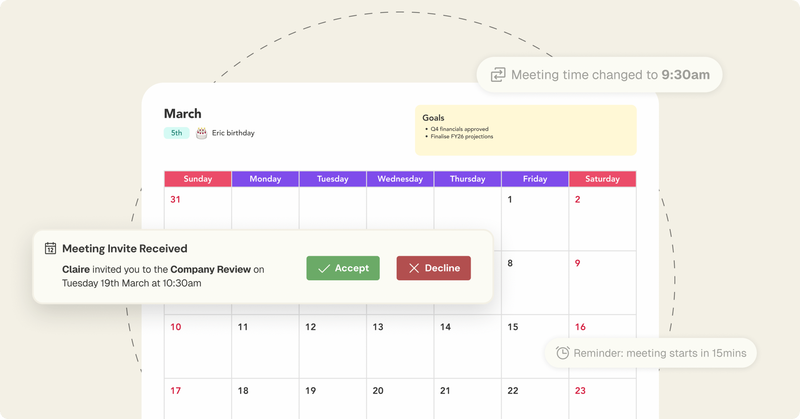The height and width of the screenshot is (419, 800).
Task: Select the Q4 financials approved goal
Action: (459, 129)
